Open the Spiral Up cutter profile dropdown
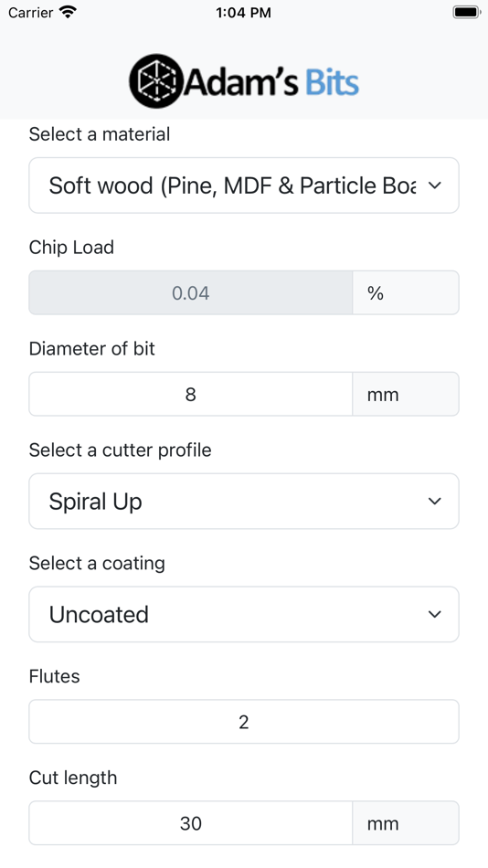This screenshot has height=868, width=488. tap(244, 501)
